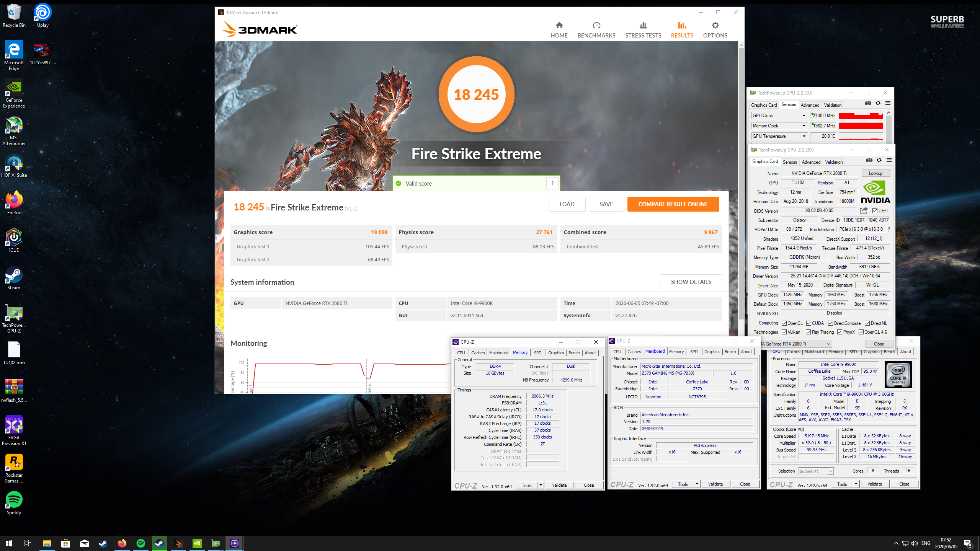The height and width of the screenshot is (551, 980).
Task: Click Bus Interface question mark in GPU-Z
Action: 889,229
